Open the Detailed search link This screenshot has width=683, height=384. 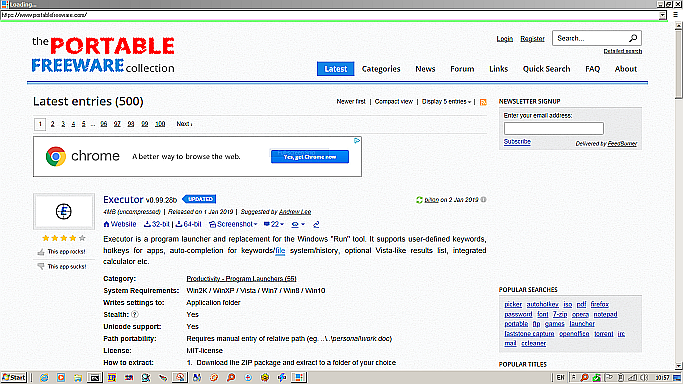point(622,51)
